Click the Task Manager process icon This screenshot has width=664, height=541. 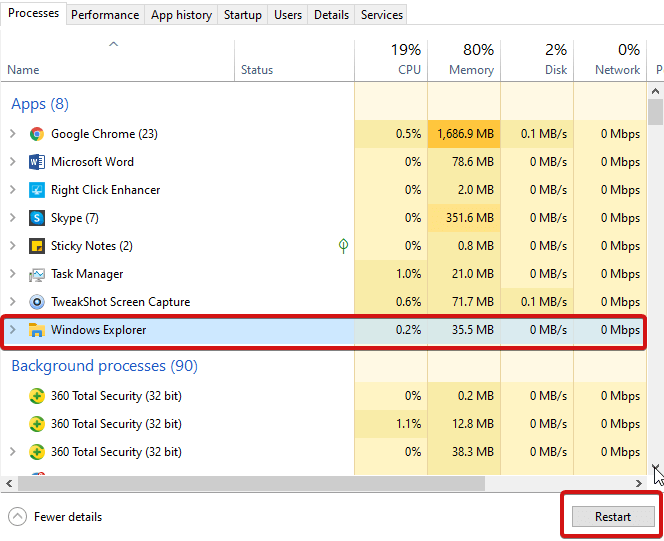(x=37, y=275)
